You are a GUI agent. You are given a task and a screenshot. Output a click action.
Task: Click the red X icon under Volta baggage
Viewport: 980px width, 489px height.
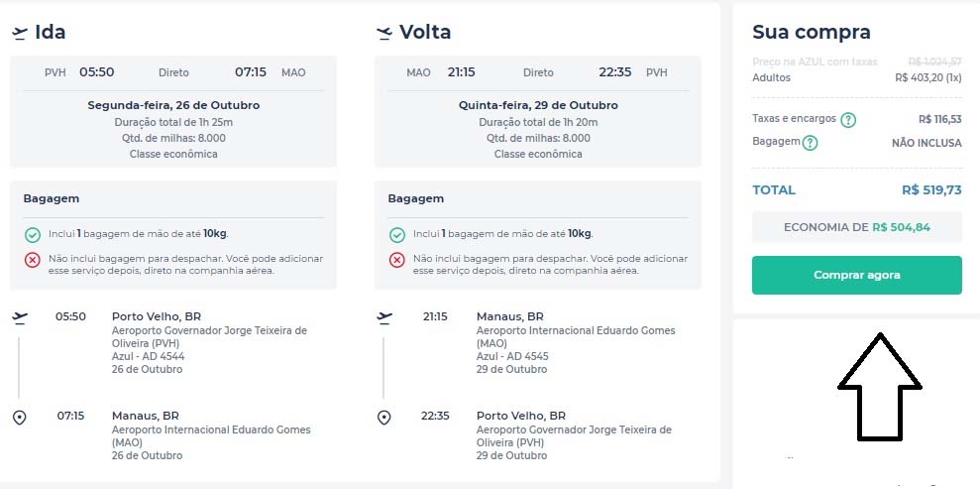pos(397,260)
